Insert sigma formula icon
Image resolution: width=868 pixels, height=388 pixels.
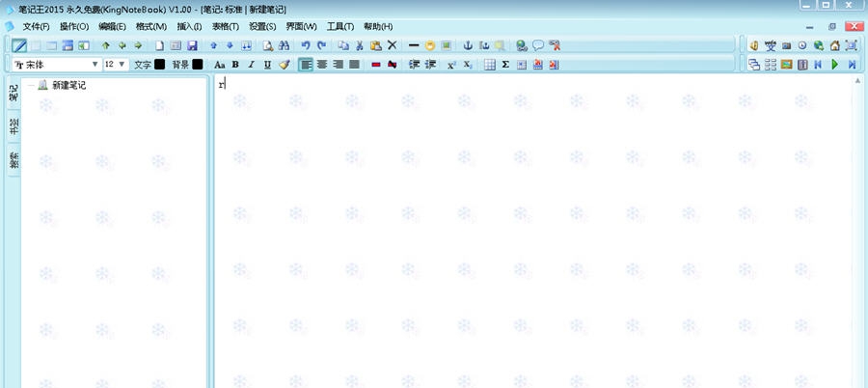tap(505, 65)
